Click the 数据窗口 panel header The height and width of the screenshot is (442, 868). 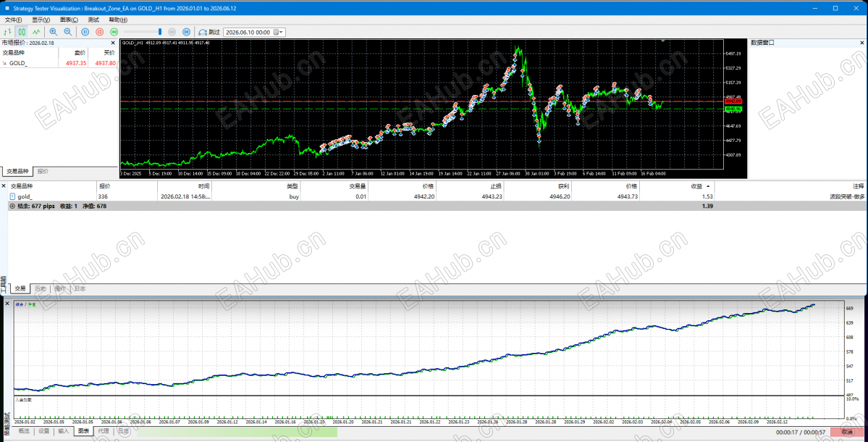click(x=762, y=43)
